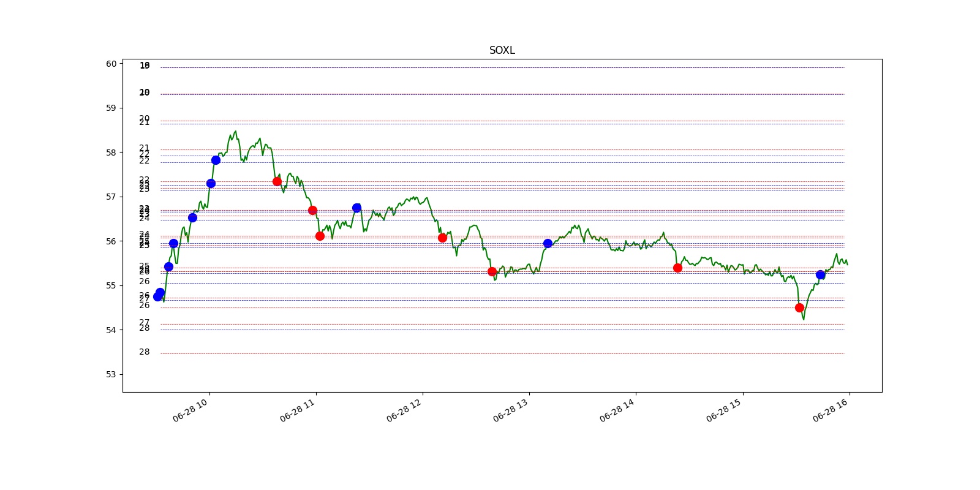Click the red marker between 12:30 and 13:00

(x=492, y=271)
